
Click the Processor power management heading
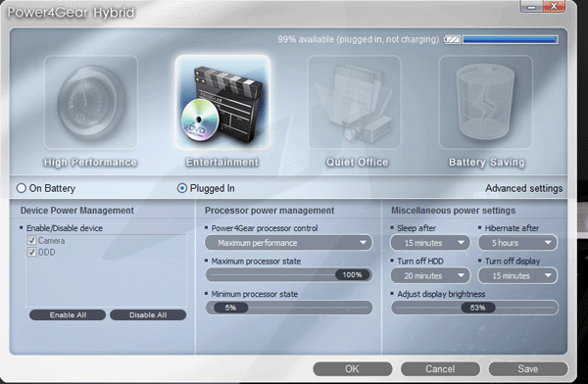(x=269, y=211)
